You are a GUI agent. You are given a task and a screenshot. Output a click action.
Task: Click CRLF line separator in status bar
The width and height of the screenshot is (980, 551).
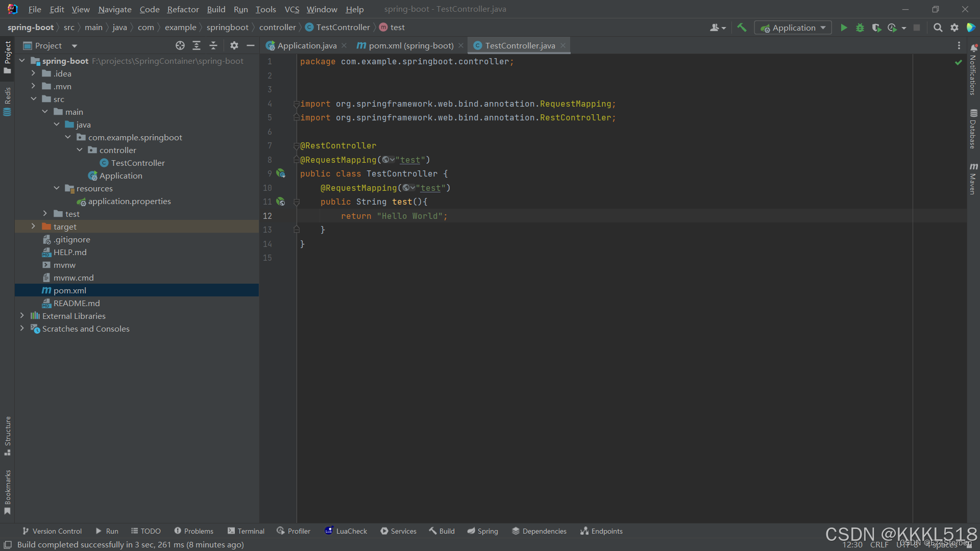coord(879,544)
